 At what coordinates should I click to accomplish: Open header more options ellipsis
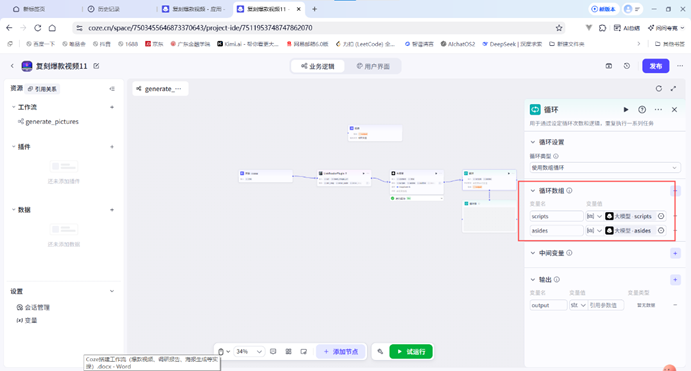click(680, 66)
